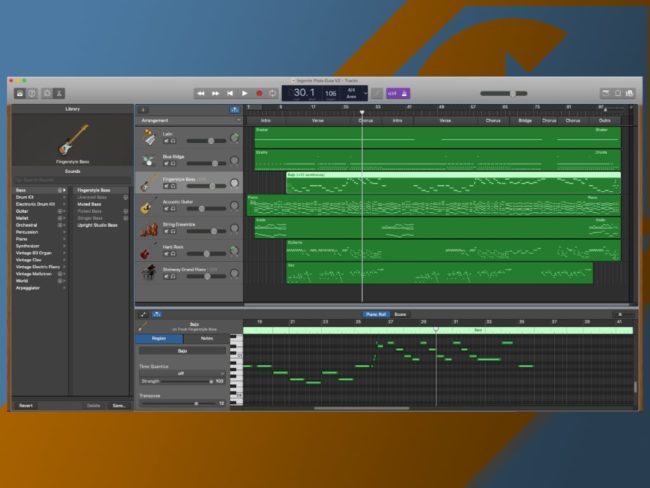Image resolution: width=650 pixels, height=488 pixels.
Task: Switch to the Notes tab in editor
Action: coord(206,339)
